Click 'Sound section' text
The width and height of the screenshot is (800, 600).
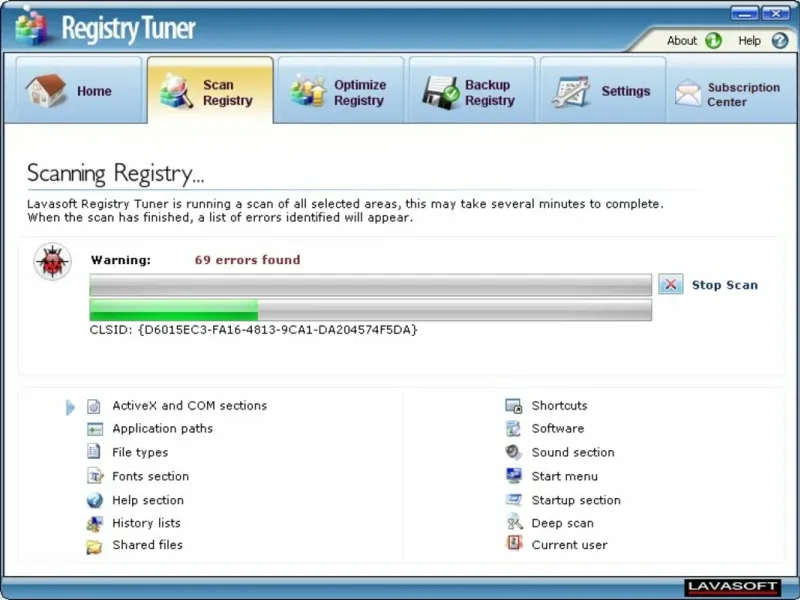click(573, 453)
